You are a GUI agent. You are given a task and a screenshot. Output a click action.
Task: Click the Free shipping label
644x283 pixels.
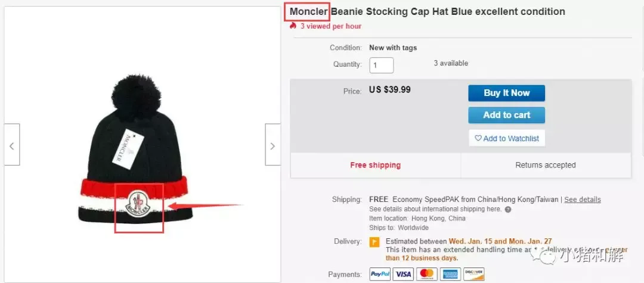pyautogui.click(x=376, y=165)
